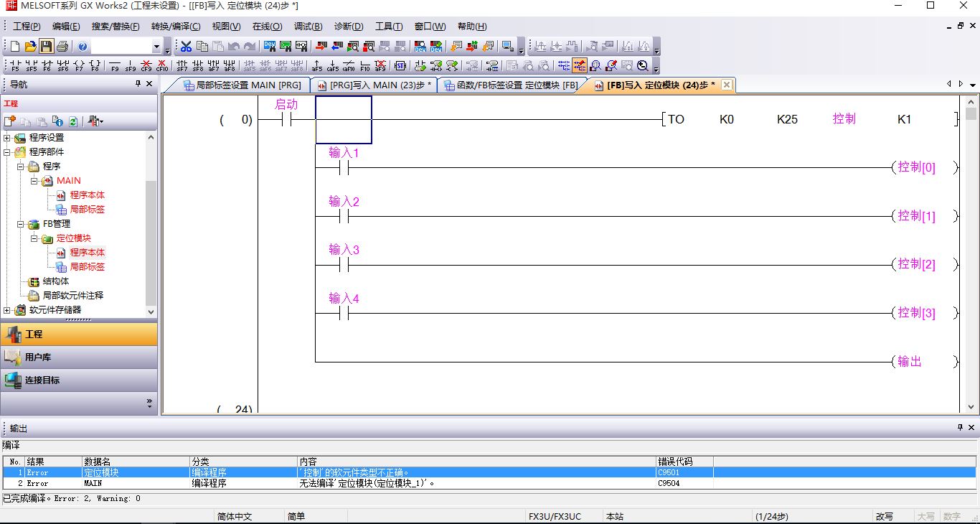Viewport: 980px width, 524px height.
Task: Click the zoom magnifier icon in ladder toolbar
Action: tap(642, 66)
